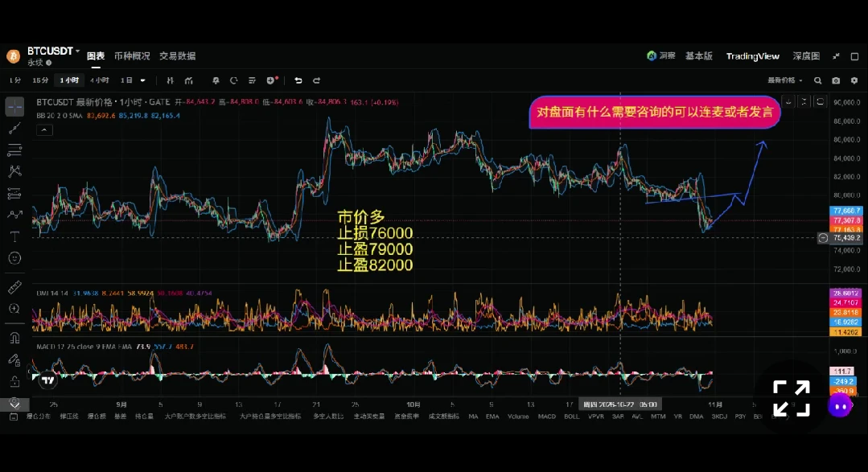Open the 交易数据 tab
This screenshot has height=472, width=868.
pos(178,56)
